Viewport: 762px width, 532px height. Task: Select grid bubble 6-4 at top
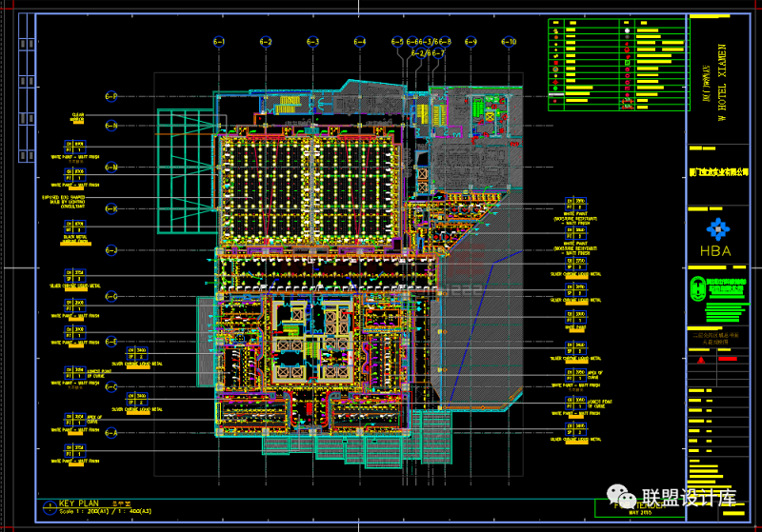click(x=360, y=42)
